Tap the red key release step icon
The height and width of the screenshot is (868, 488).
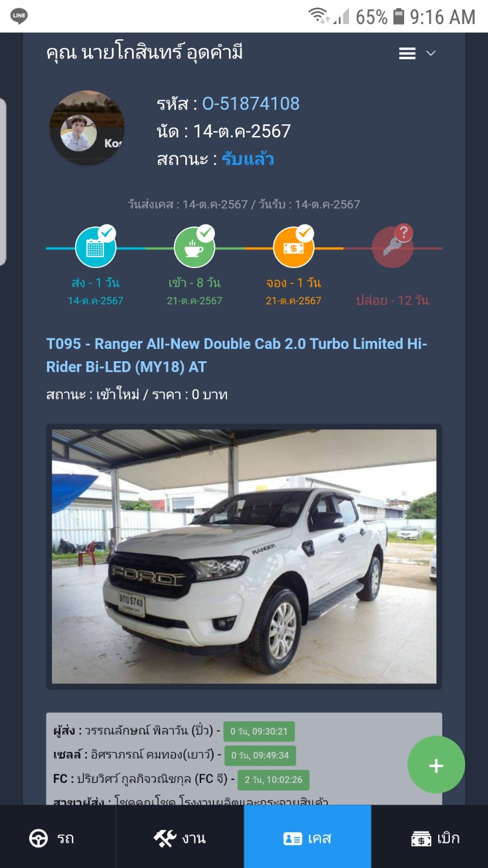coord(393,247)
